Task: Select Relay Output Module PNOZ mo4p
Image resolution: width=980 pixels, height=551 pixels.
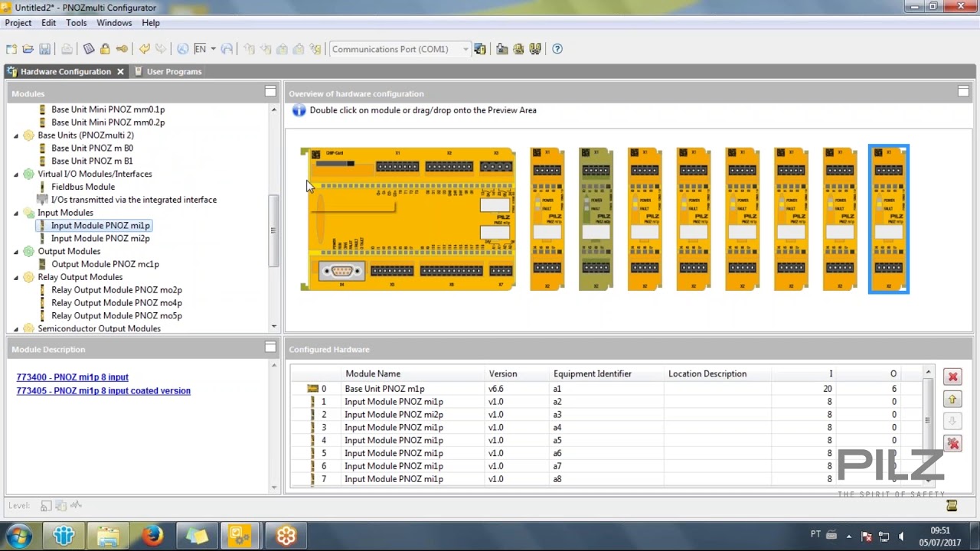Action: [116, 302]
